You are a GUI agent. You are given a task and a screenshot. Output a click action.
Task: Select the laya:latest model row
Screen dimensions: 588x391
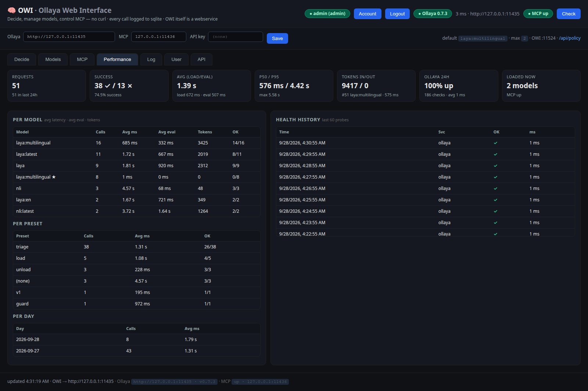click(137, 154)
